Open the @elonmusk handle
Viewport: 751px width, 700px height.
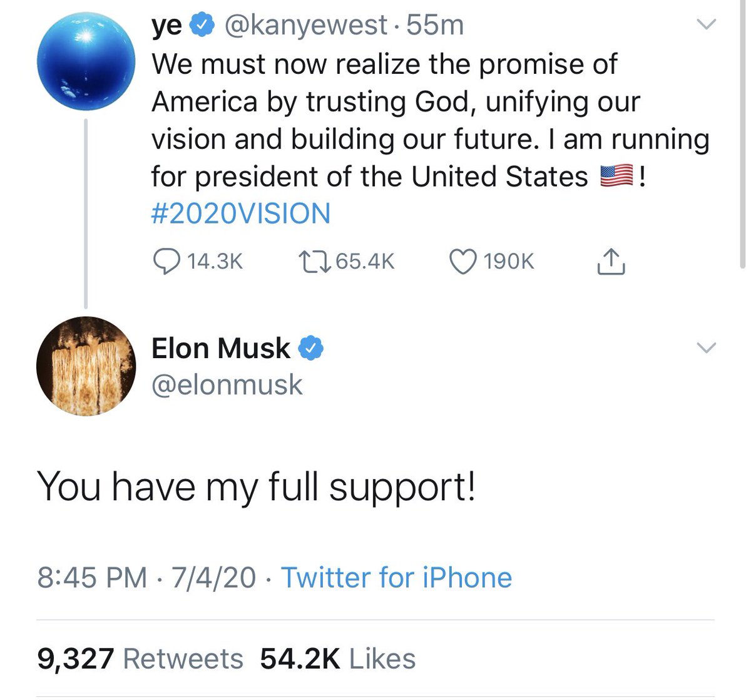pyautogui.click(x=227, y=385)
